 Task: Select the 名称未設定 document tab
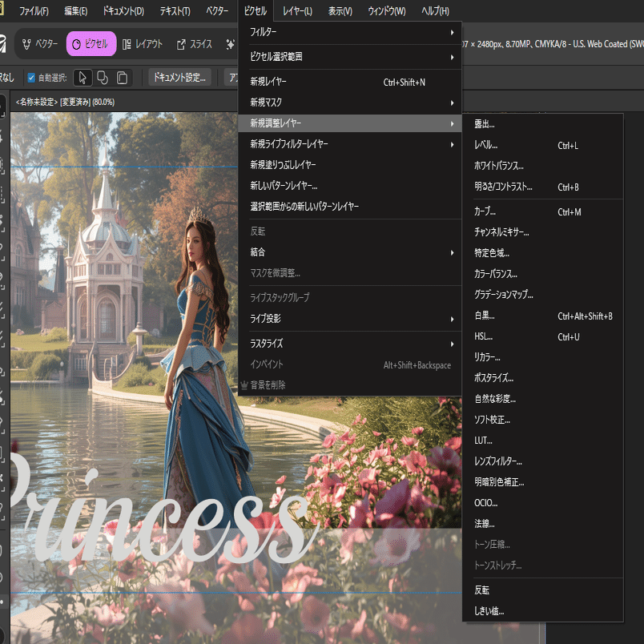pyautogui.click(x=65, y=102)
